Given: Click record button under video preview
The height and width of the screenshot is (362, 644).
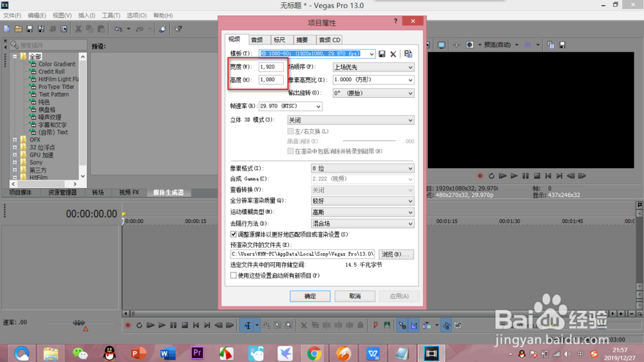Looking at the screenshot, I should (x=480, y=176).
